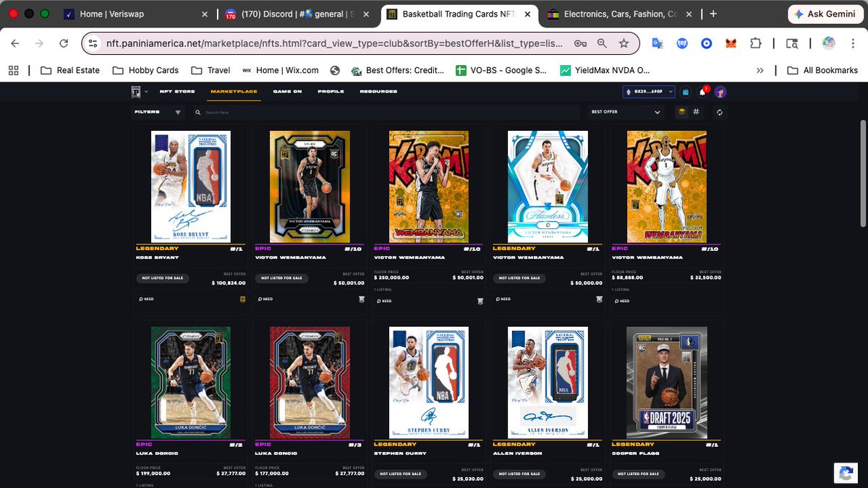Open the Best Offer sort dropdown

(625, 112)
